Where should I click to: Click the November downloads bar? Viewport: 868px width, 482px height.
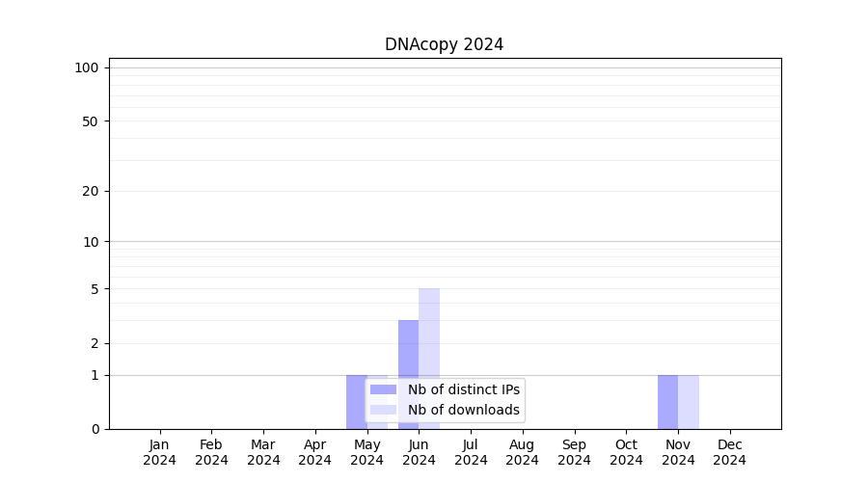point(689,401)
